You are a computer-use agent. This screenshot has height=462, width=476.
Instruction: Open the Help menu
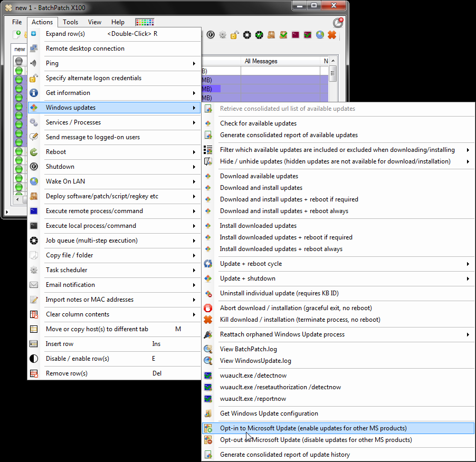coord(118,22)
